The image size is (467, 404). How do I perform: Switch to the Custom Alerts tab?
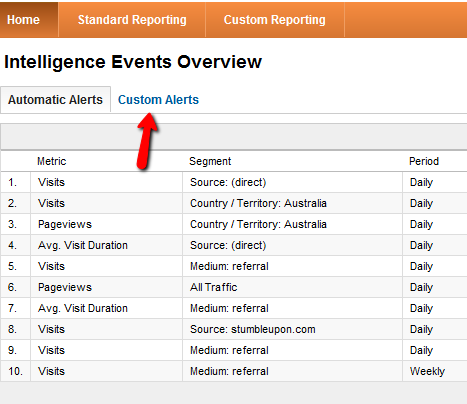(x=158, y=100)
